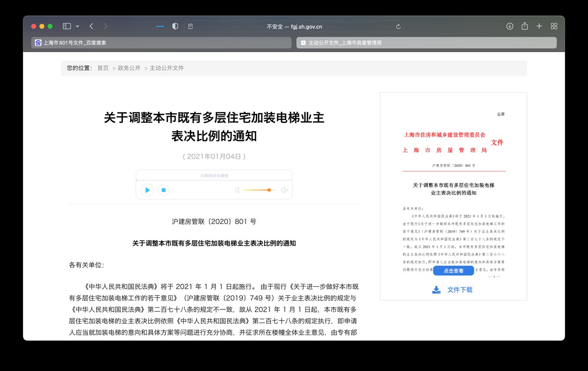588x371 pixels.
Task: Open the privacy report shield icon
Action: pyautogui.click(x=175, y=26)
